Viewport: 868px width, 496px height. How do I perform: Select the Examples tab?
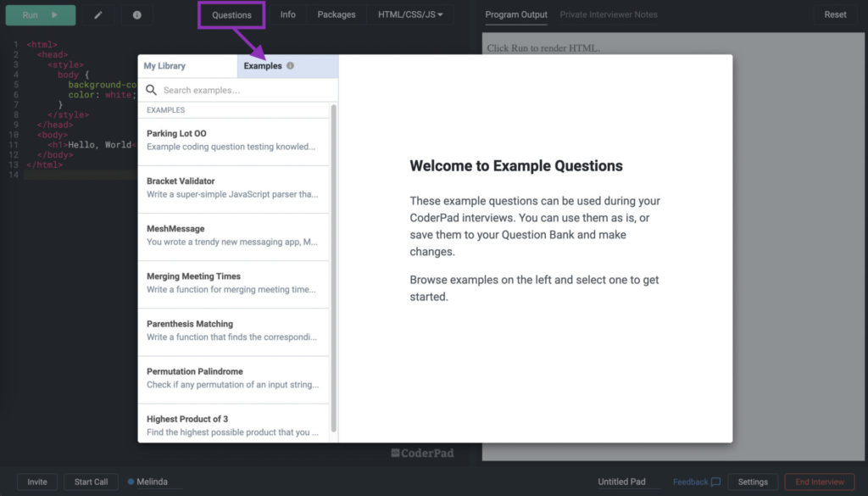(x=264, y=65)
